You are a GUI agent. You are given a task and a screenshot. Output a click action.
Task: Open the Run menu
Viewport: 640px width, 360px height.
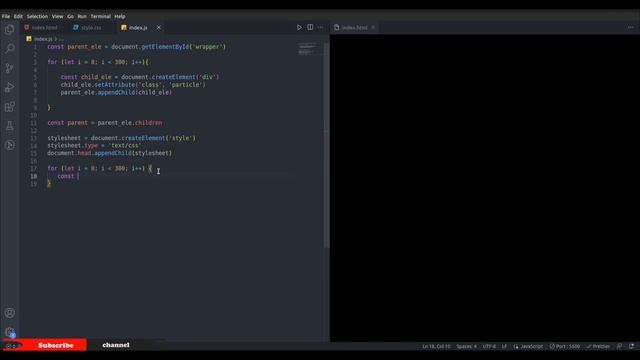click(x=82, y=16)
